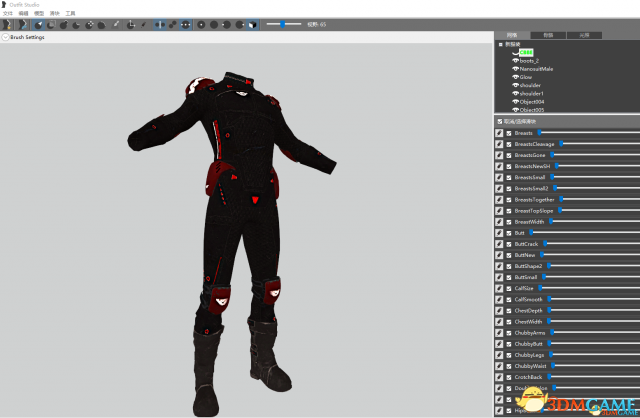This screenshot has height=418, width=640.
Task: Click the edit pencil icon beside ButtCrack
Action: pos(499,244)
